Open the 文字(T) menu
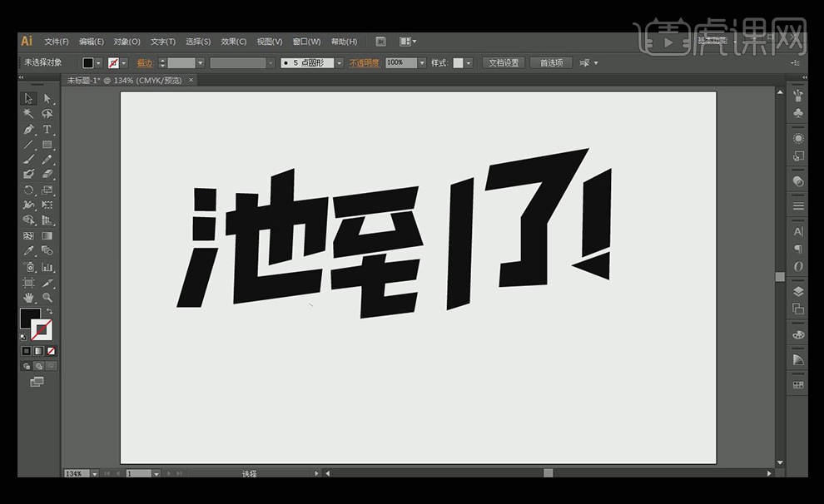This screenshot has width=824, height=504. pos(163,42)
